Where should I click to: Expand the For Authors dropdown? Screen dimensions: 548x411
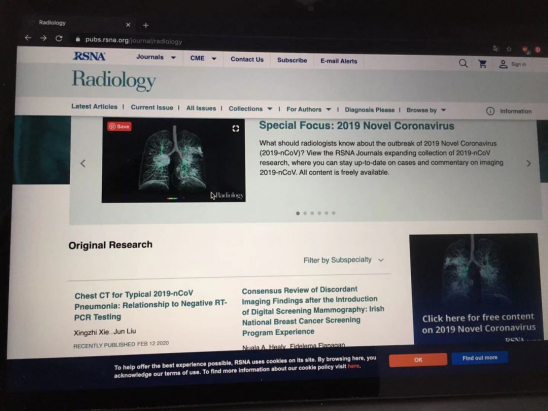click(x=309, y=109)
